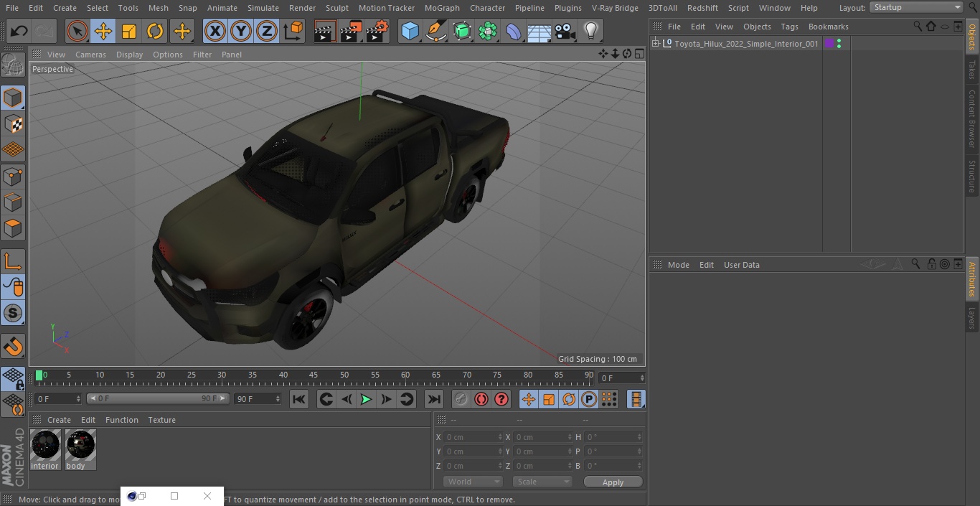The width and height of the screenshot is (980, 506).
Task: Toggle Autokeying button
Action: click(x=481, y=399)
